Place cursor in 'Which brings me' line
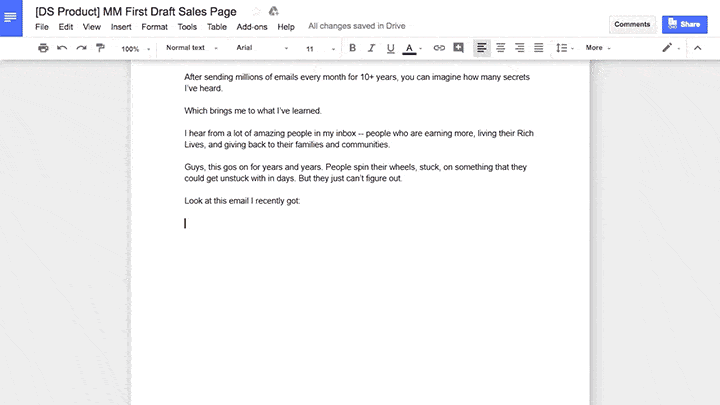The width and height of the screenshot is (720, 405). (253, 111)
